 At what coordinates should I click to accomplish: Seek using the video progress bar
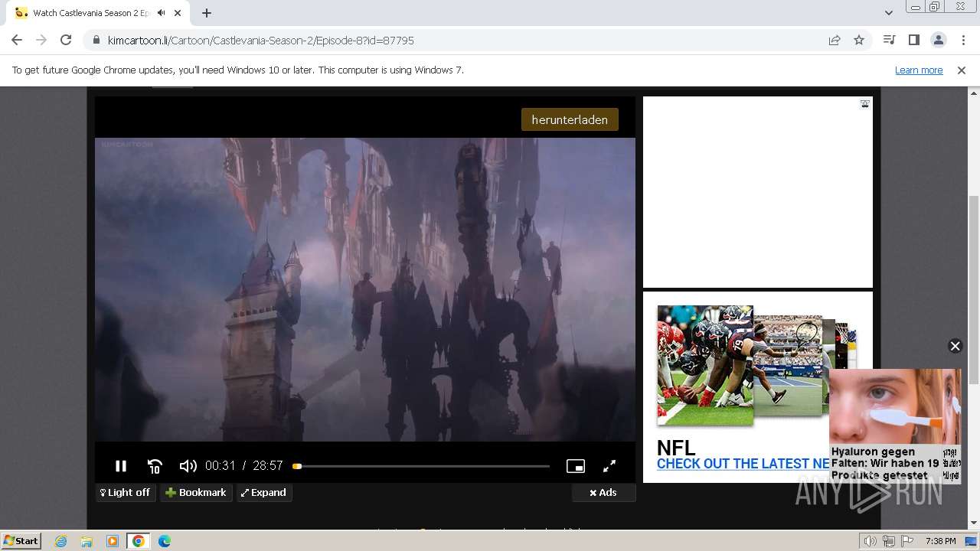[421, 466]
